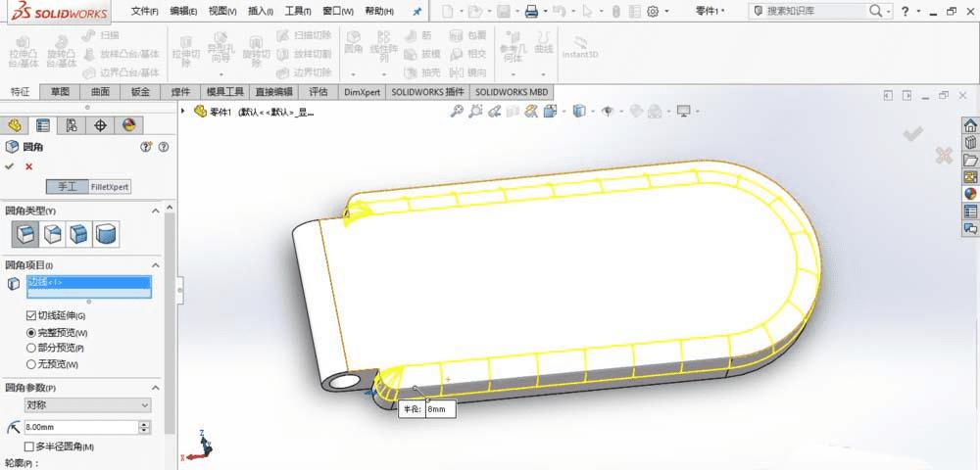Select the 部分预览 radio button
This screenshot has width=980, height=470.
click(30, 348)
